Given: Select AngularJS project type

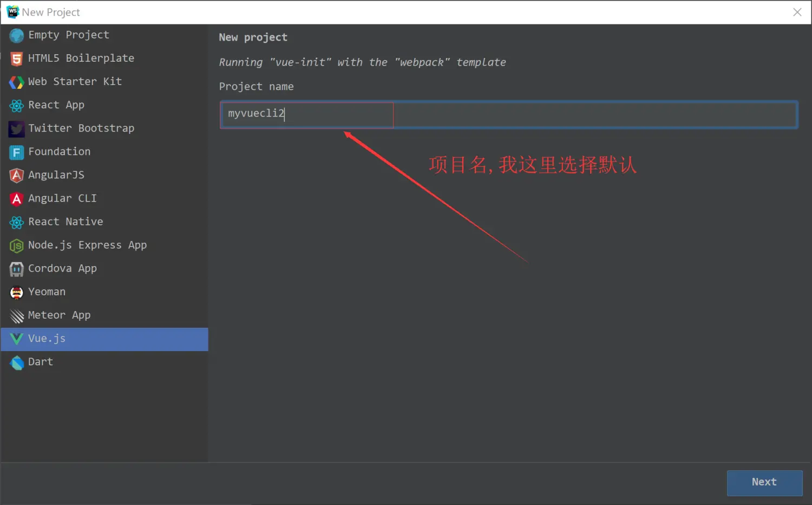Looking at the screenshot, I should coord(104,175).
